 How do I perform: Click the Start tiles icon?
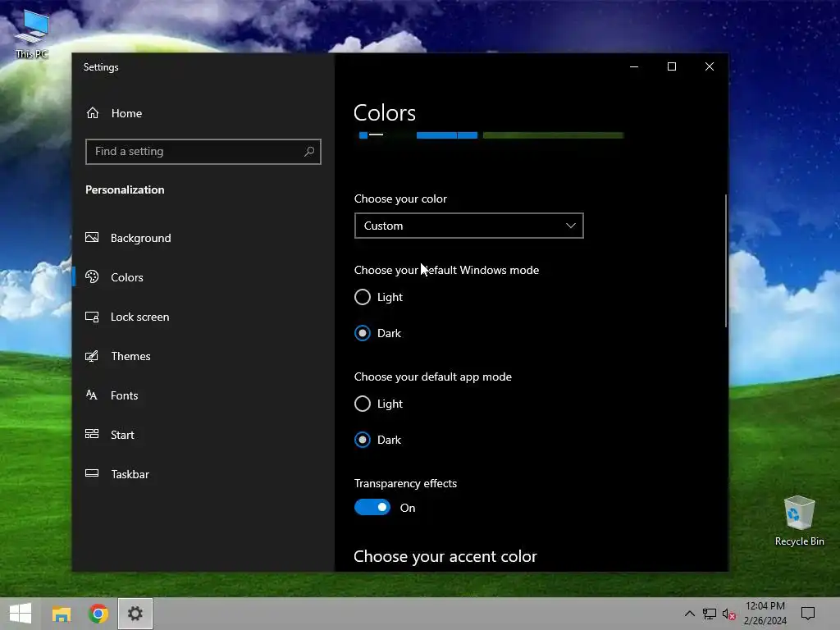92,434
